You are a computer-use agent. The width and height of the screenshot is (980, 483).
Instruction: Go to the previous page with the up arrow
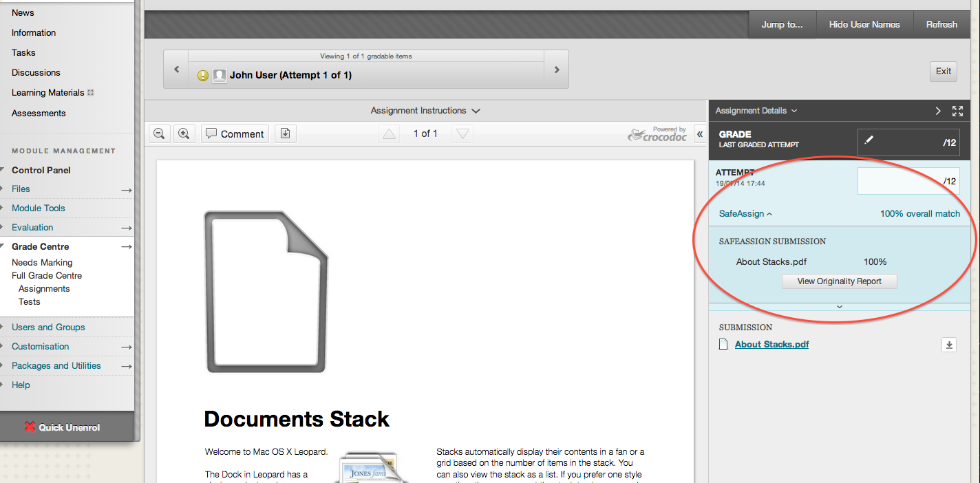click(x=390, y=134)
